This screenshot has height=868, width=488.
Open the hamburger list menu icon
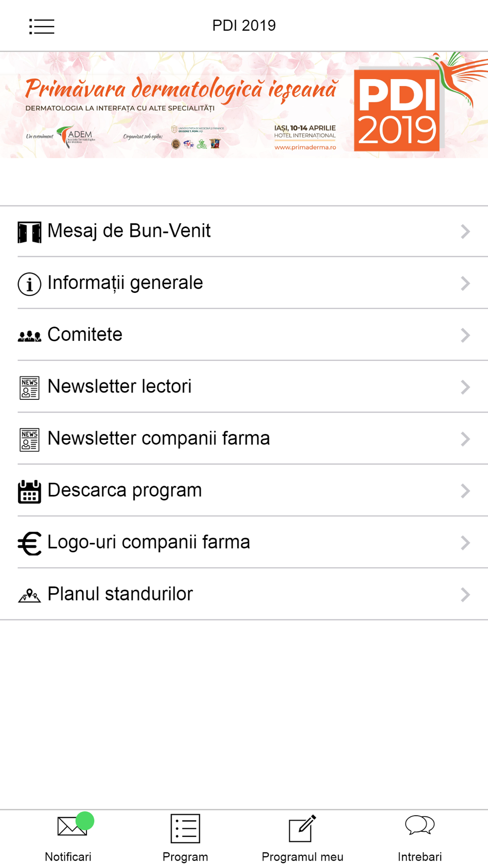pos(41,26)
